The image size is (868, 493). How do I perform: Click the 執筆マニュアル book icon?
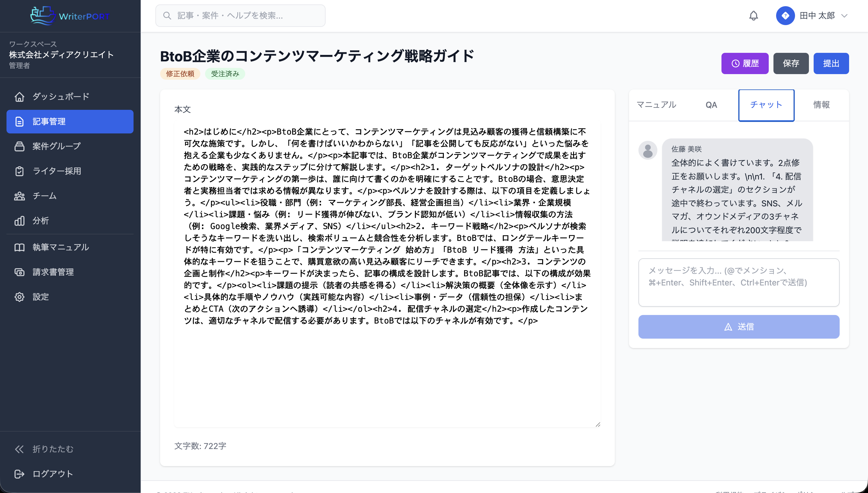click(20, 247)
